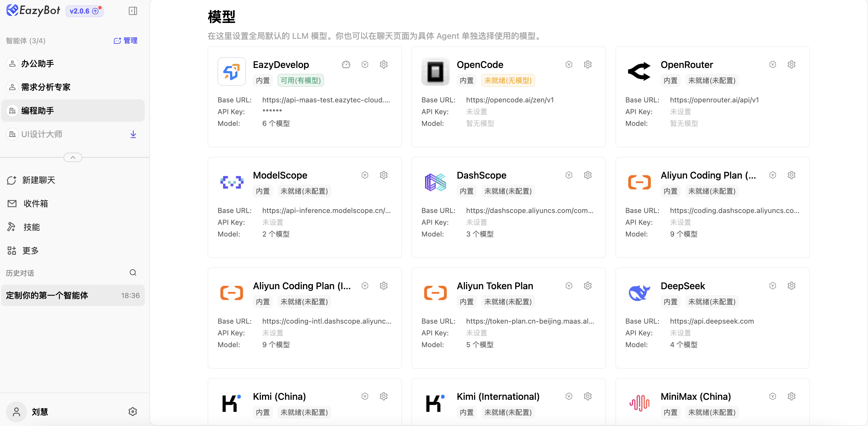The width and height of the screenshot is (868, 426).
Task: Click the hexagon icon on MiniMax (China)
Action: (x=773, y=396)
